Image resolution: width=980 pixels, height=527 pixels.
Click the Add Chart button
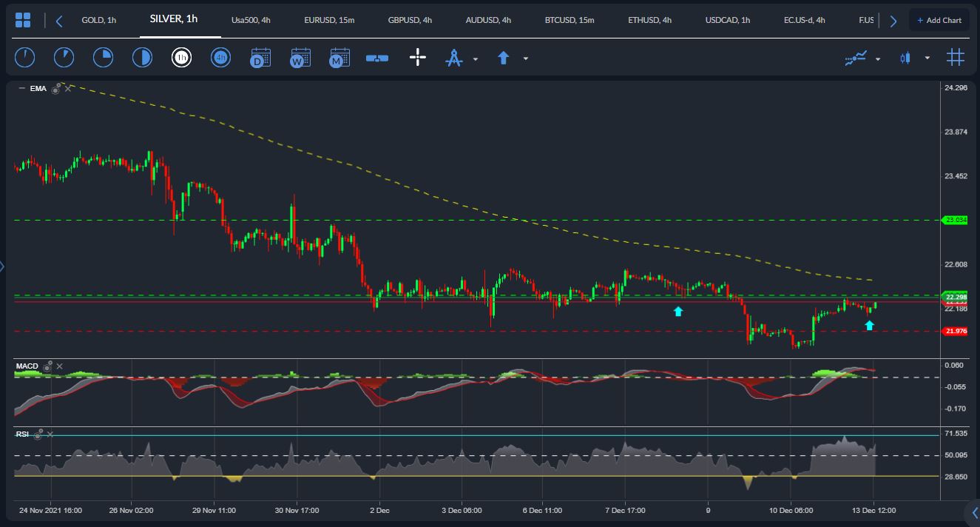[939, 20]
